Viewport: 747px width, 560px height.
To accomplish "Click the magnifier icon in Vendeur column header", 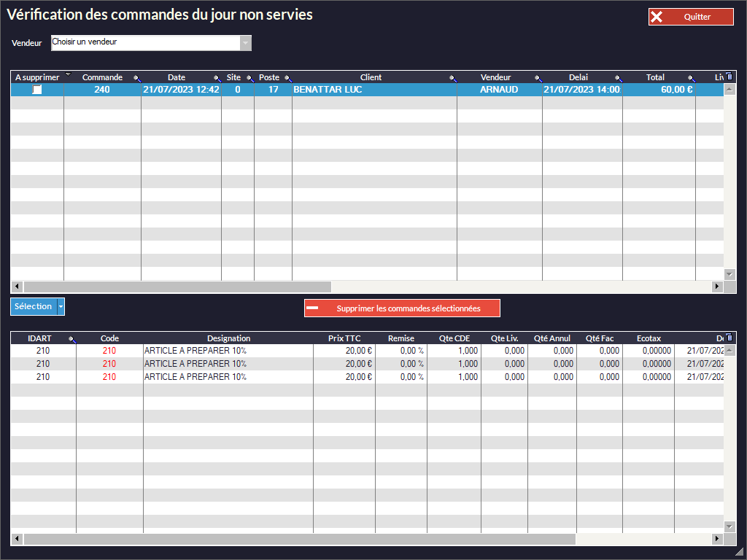I will pos(538,78).
